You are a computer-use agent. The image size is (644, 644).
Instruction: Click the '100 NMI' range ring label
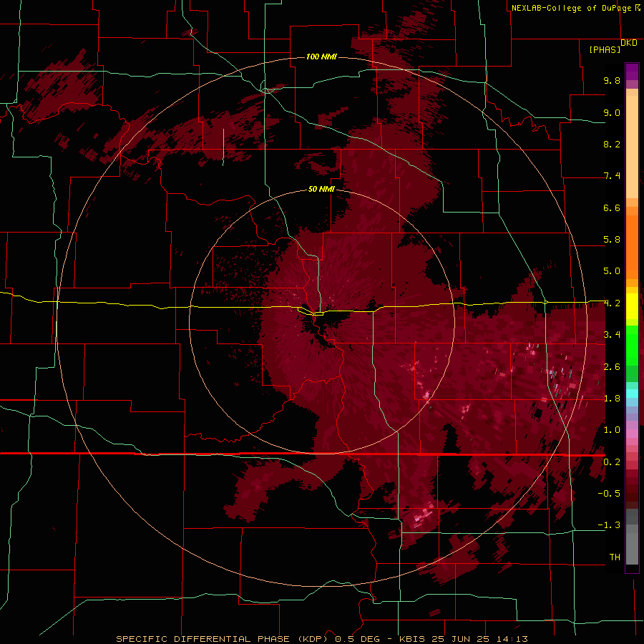pos(321,57)
